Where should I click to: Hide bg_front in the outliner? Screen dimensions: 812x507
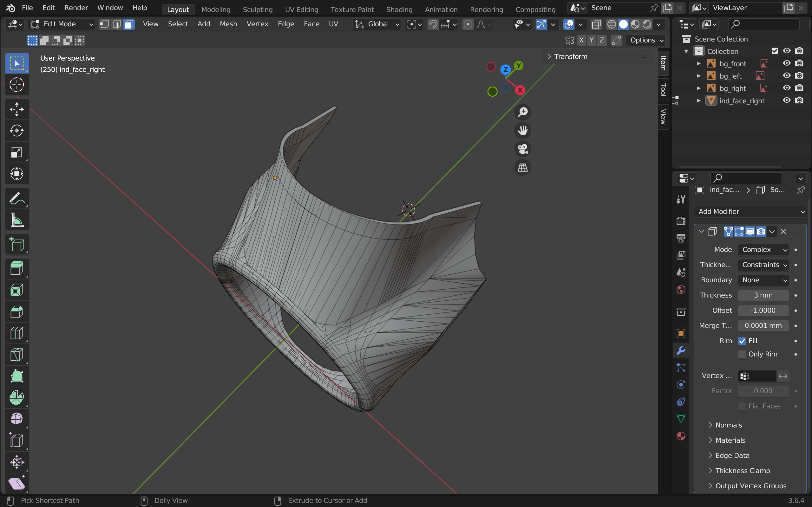tap(787, 63)
